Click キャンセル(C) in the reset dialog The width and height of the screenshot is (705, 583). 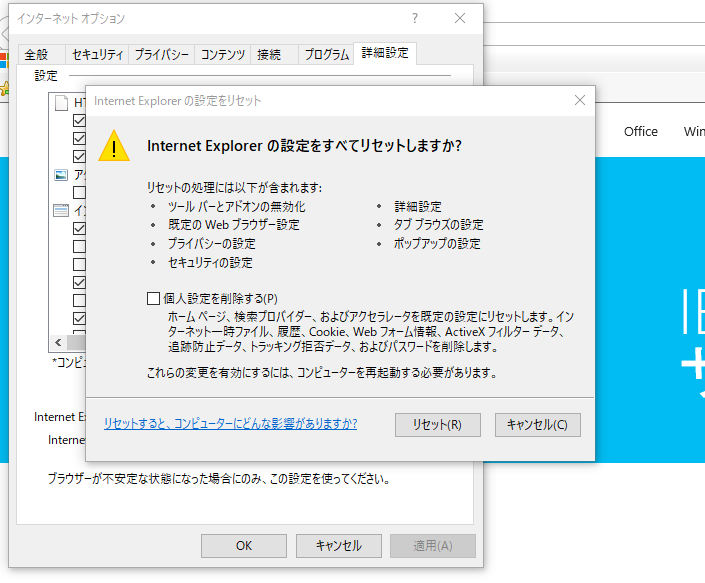click(x=537, y=425)
